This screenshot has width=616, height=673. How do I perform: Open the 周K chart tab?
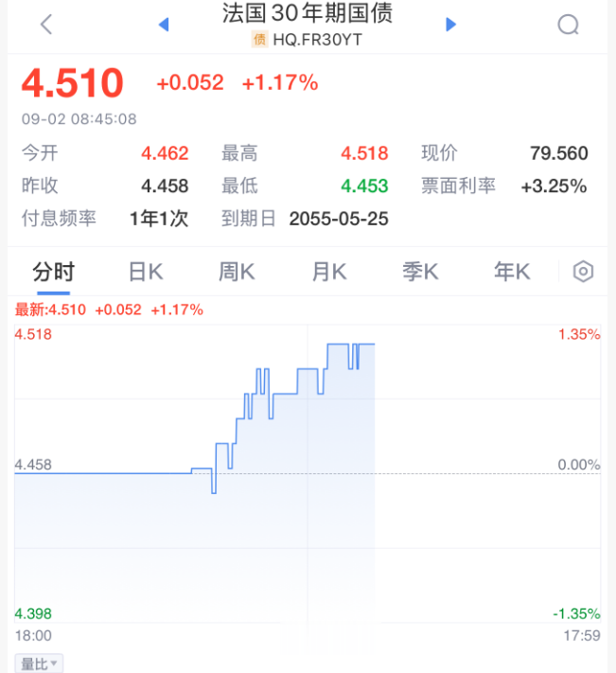point(237,273)
